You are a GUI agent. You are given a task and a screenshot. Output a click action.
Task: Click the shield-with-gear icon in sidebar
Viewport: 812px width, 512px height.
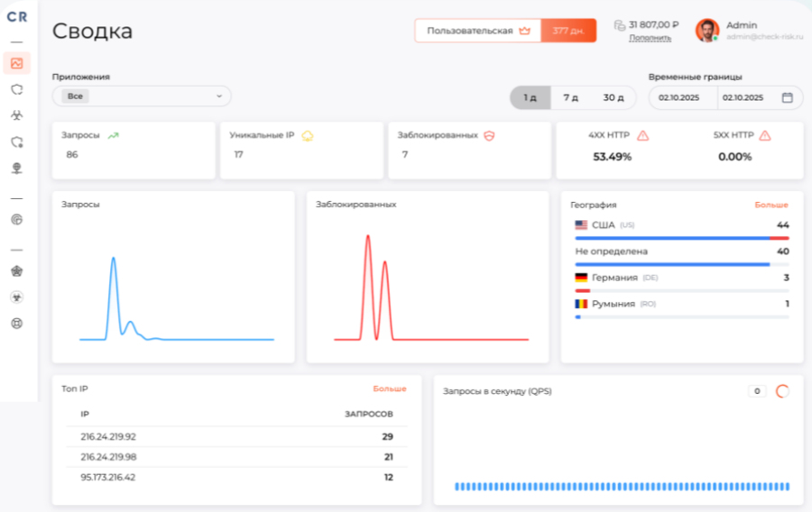(x=16, y=142)
